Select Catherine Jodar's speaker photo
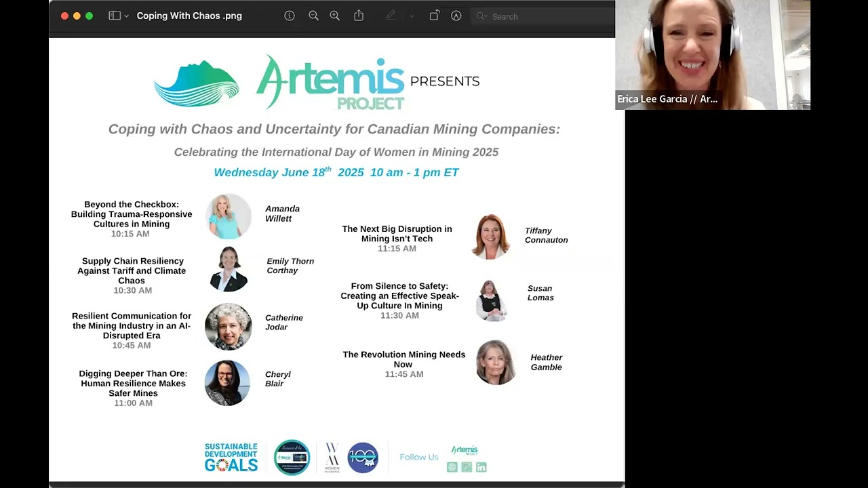The height and width of the screenshot is (488, 868). tap(229, 326)
